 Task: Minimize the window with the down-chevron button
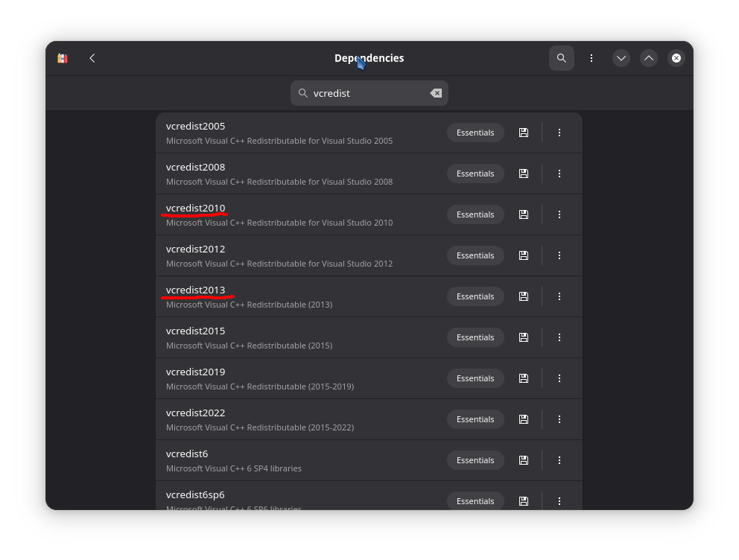tap(621, 58)
